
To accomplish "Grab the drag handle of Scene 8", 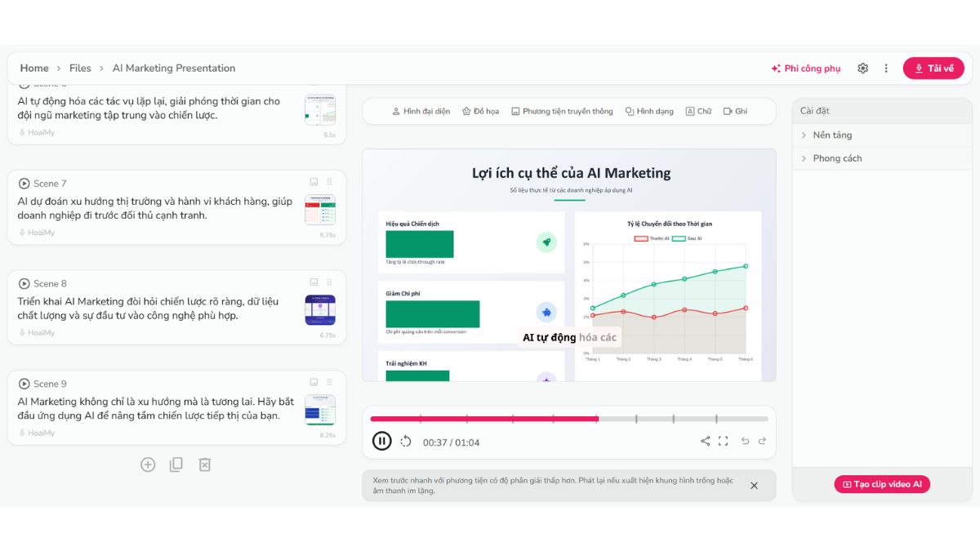I will point(330,282).
